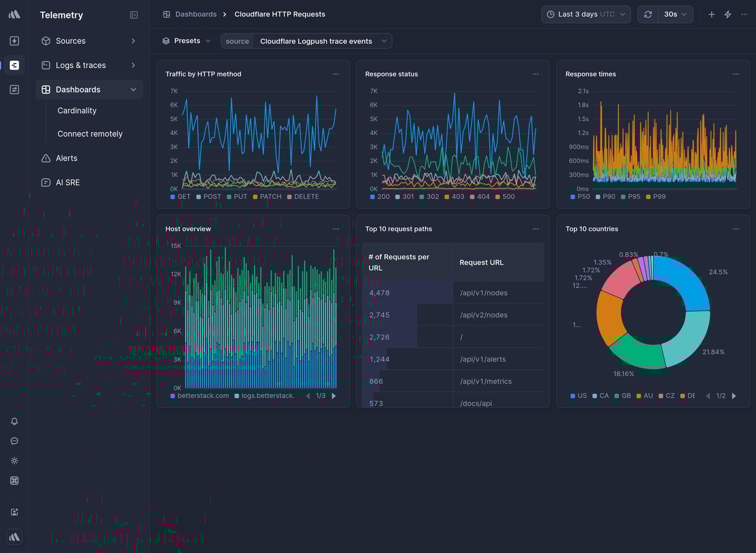Open the command shortcut icon in rail
The height and width of the screenshot is (553, 756).
[14, 481]
